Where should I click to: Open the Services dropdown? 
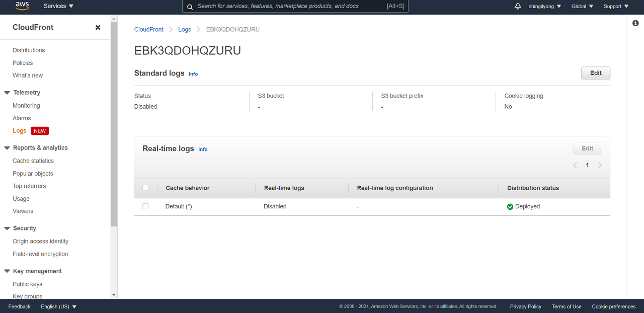click(58, 6)
